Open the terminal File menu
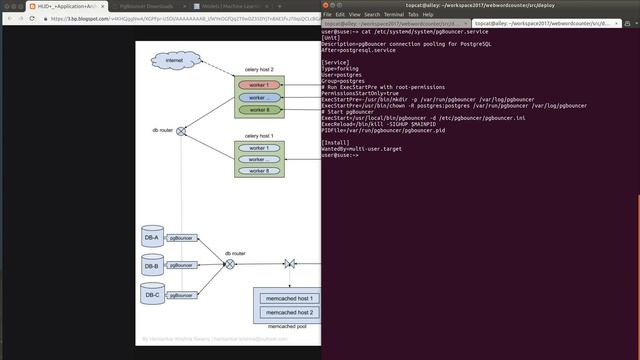The image size is (640, 360). pos(327,14)
